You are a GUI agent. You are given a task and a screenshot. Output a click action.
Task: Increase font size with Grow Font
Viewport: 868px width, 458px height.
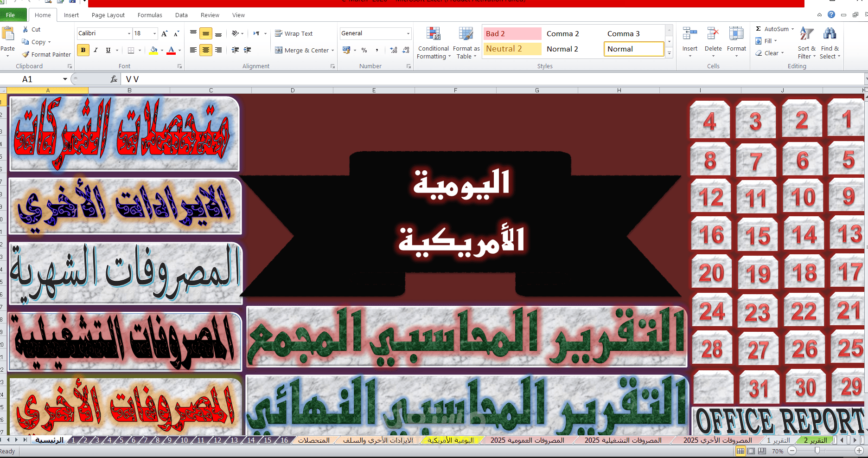165,33
